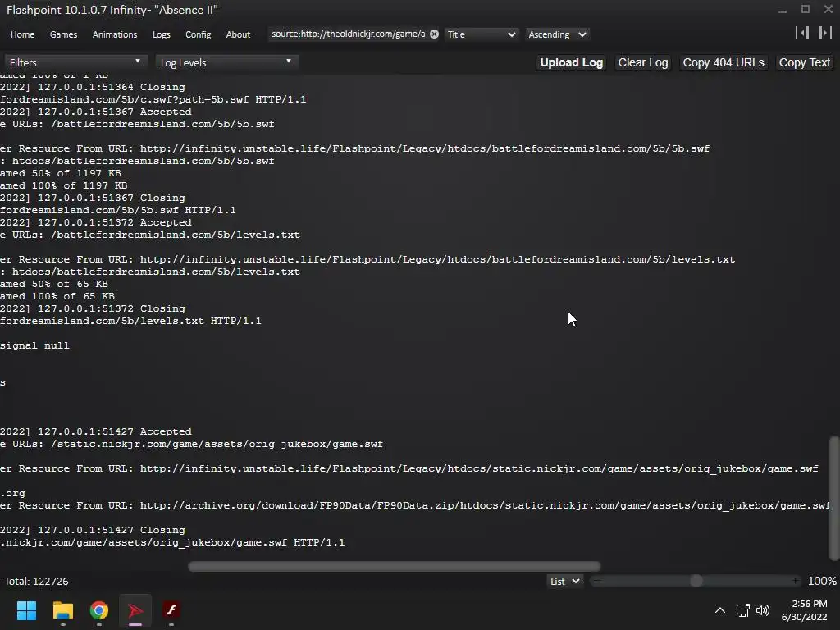Open the About tab
This screenshot has height=630, width=840.
pyautogui.click(x=238, y=34)
